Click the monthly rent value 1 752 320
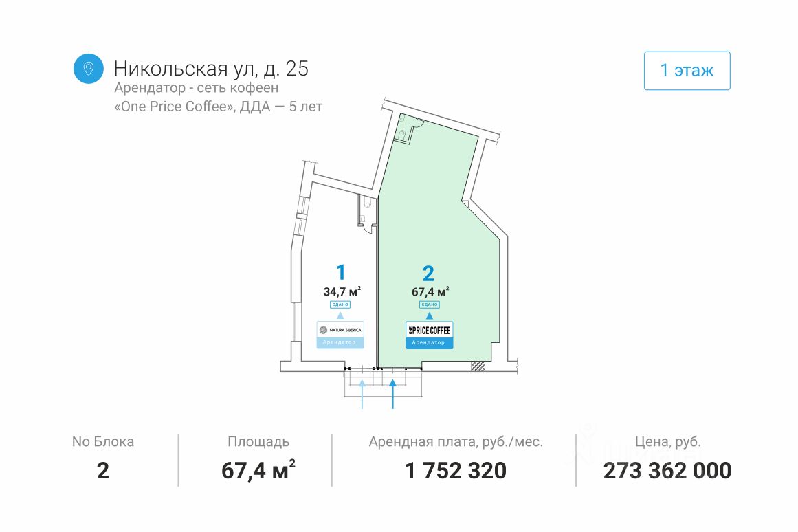This screenshot has height=532, width=798. coord(456,471)
